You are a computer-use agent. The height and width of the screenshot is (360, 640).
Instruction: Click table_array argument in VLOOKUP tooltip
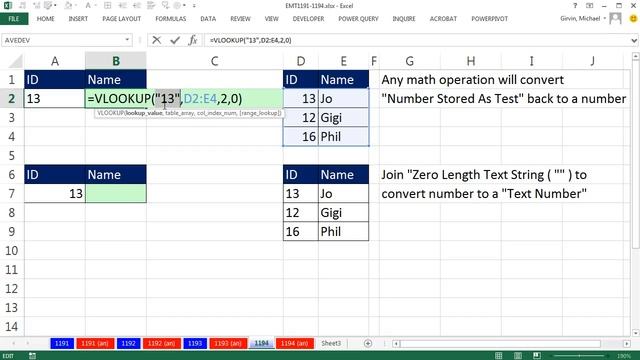180,113
